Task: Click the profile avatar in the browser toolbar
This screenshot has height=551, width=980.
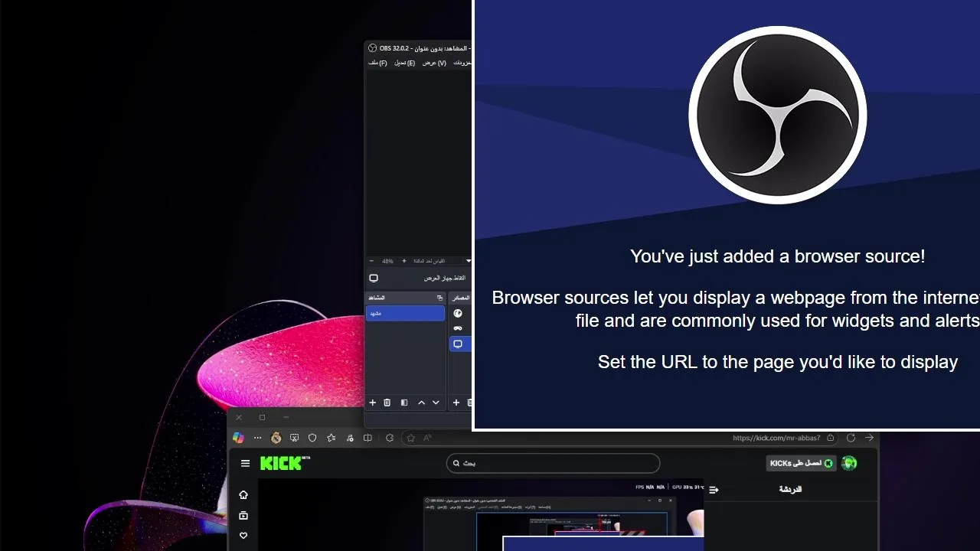Action: [276, 438]
